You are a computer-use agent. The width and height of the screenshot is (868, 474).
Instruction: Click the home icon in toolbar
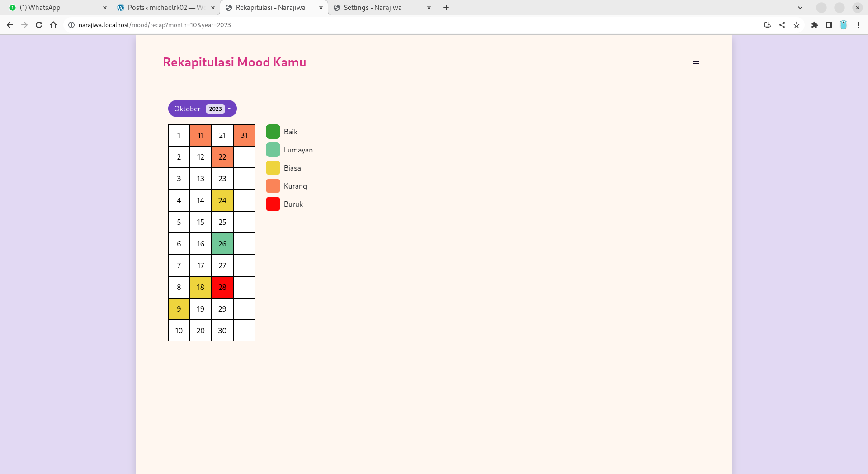click(x=53, y=25)
